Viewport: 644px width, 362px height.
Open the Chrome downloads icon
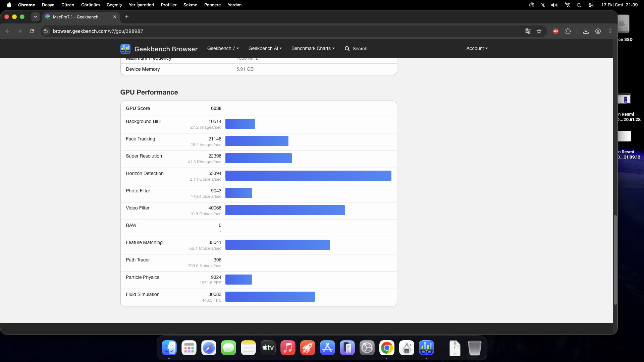[x=586, y=31]
